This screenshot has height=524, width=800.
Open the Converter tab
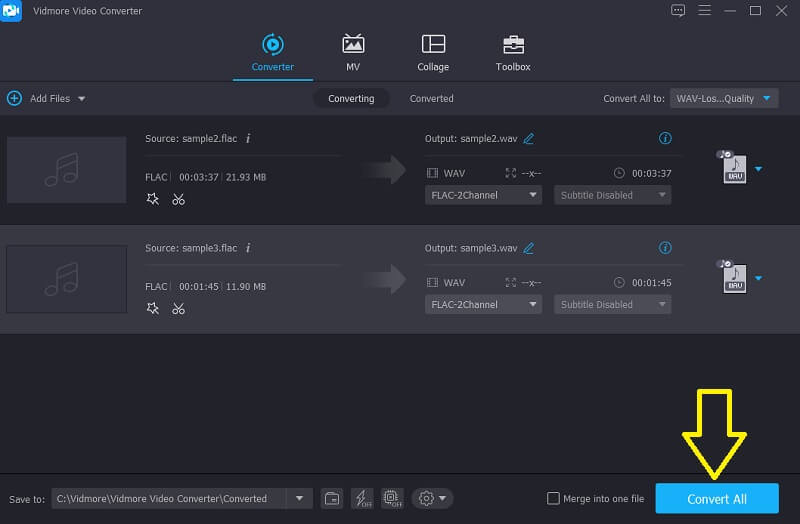[x=272, y=53]
